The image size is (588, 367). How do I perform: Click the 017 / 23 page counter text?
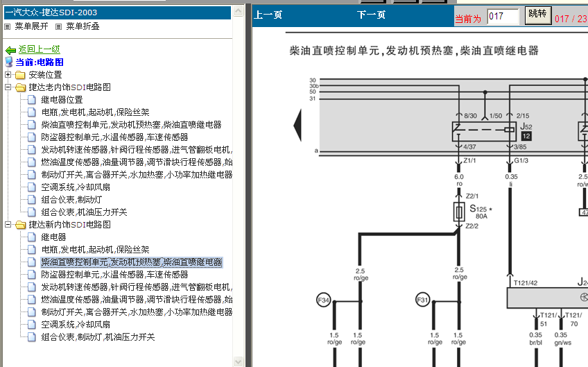(x=571, y=19)
